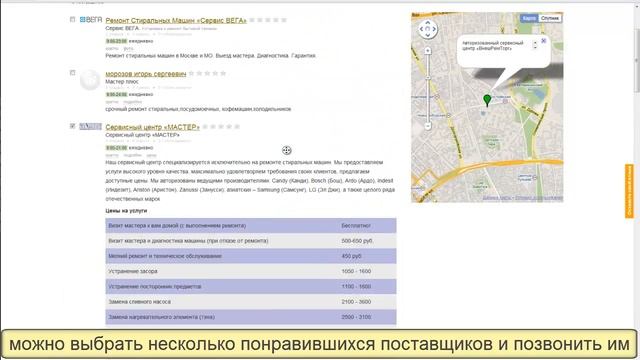Give Сервис ВЕГА a five-star rating
Screen dimensions: 640x360
[x=284, y=20]
